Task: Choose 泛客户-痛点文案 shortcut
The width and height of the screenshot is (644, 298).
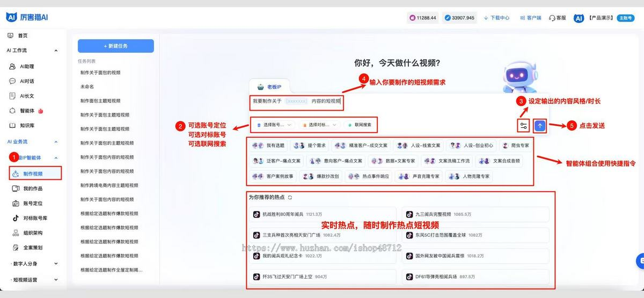Action: (x=276, y=161)
